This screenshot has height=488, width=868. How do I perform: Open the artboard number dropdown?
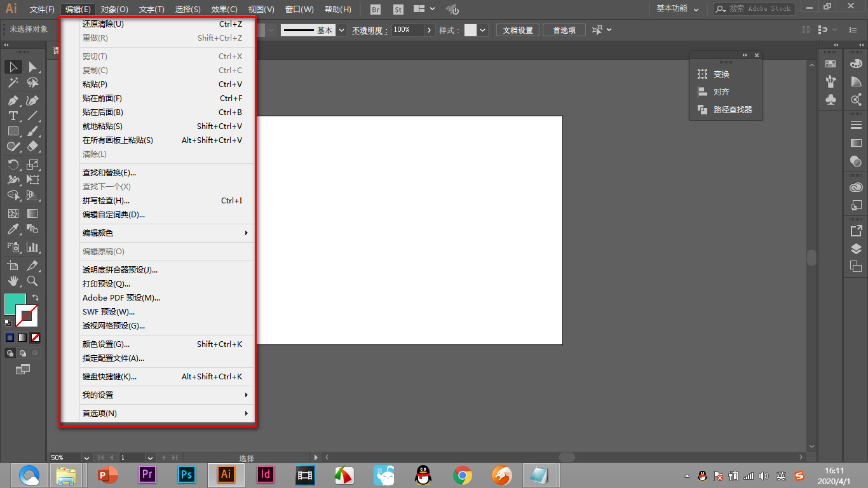coord(151,457)
